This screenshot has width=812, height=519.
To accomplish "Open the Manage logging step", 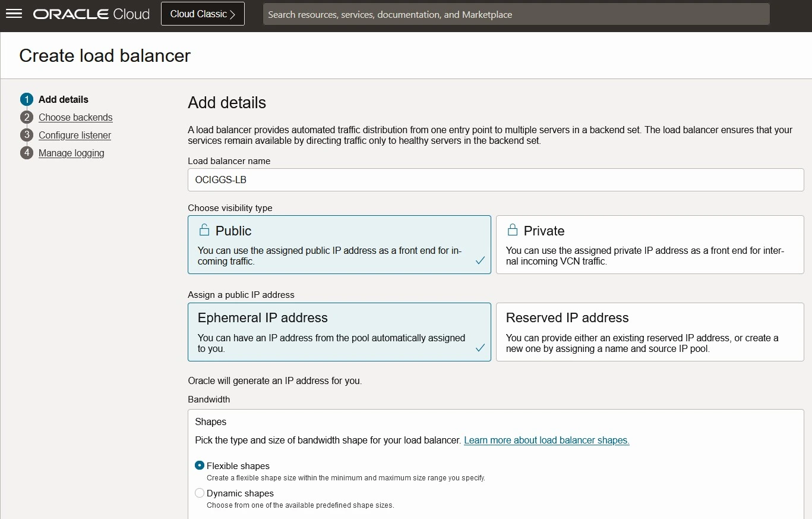I will (x=71, y=153).
